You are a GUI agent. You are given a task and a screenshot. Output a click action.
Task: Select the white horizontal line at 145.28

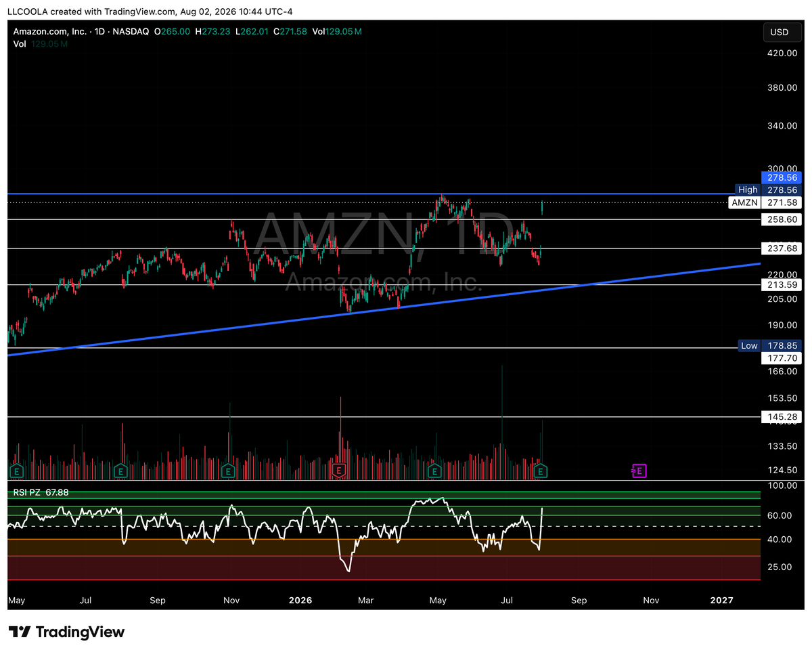tap(384, 417)
